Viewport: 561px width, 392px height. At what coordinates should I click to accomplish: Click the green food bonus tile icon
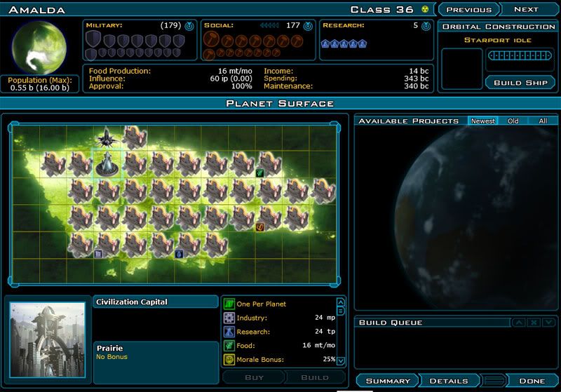260,173
